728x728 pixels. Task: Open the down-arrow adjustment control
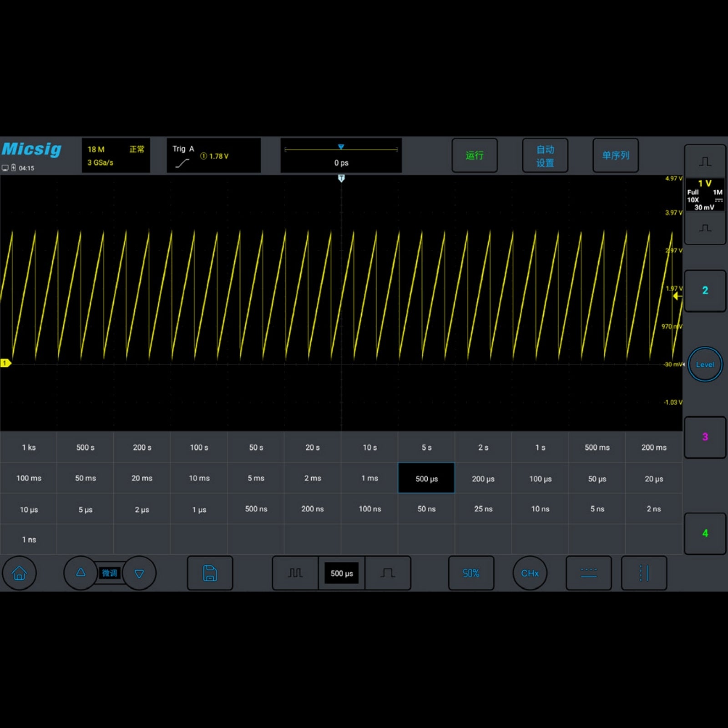click(140, 573)
